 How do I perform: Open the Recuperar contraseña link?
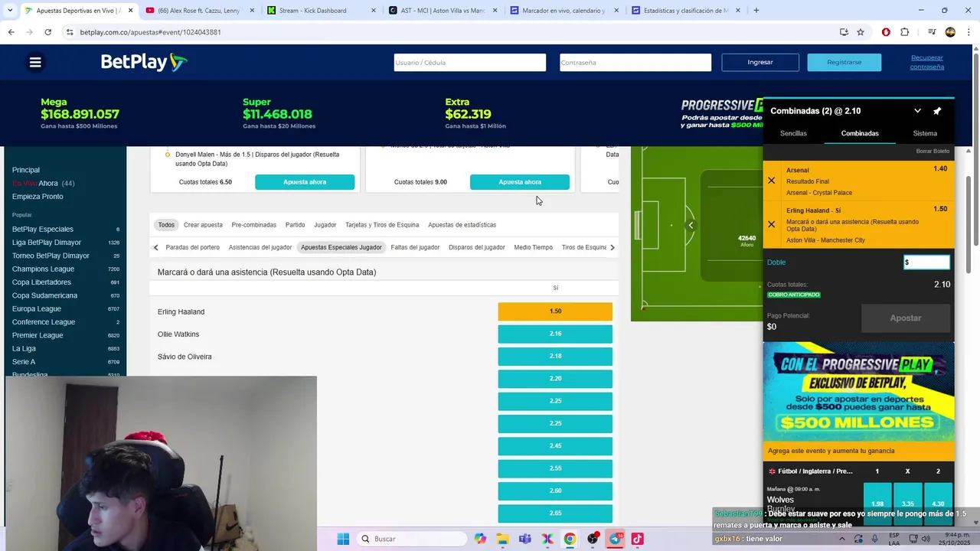(927, 62)
